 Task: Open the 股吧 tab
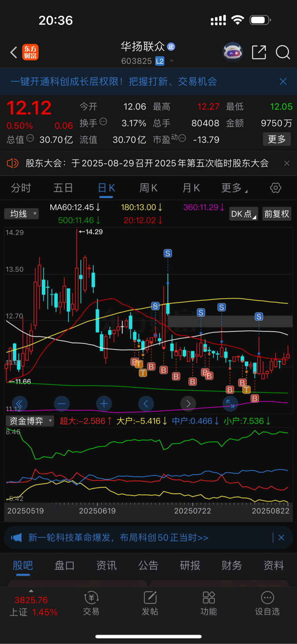pyautogui.click(x=23, y=565)
